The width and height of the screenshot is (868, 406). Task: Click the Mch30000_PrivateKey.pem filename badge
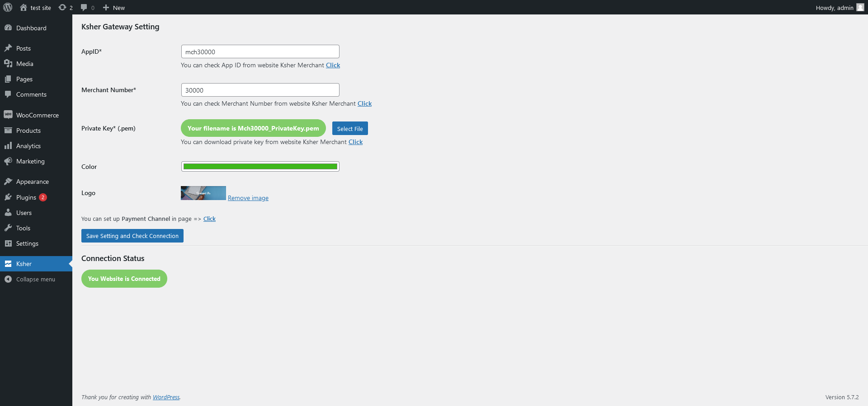tap(253, 128)
